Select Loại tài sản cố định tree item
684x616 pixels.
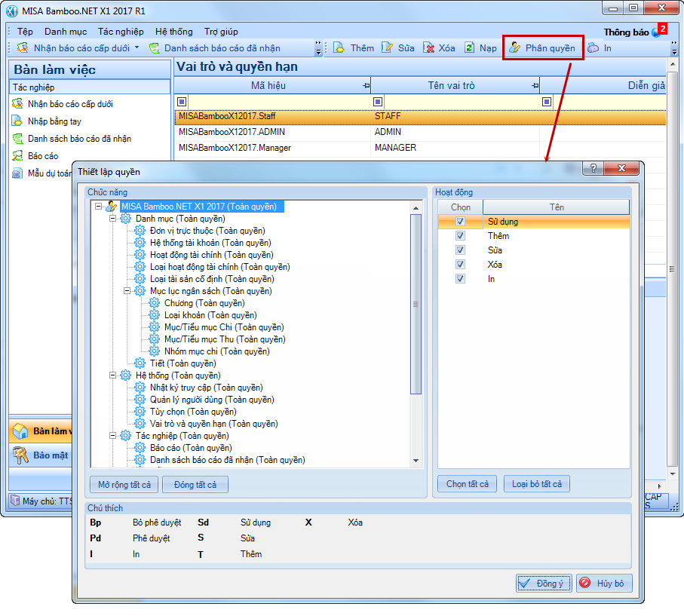pyautogui.click(x=212, y=279)
